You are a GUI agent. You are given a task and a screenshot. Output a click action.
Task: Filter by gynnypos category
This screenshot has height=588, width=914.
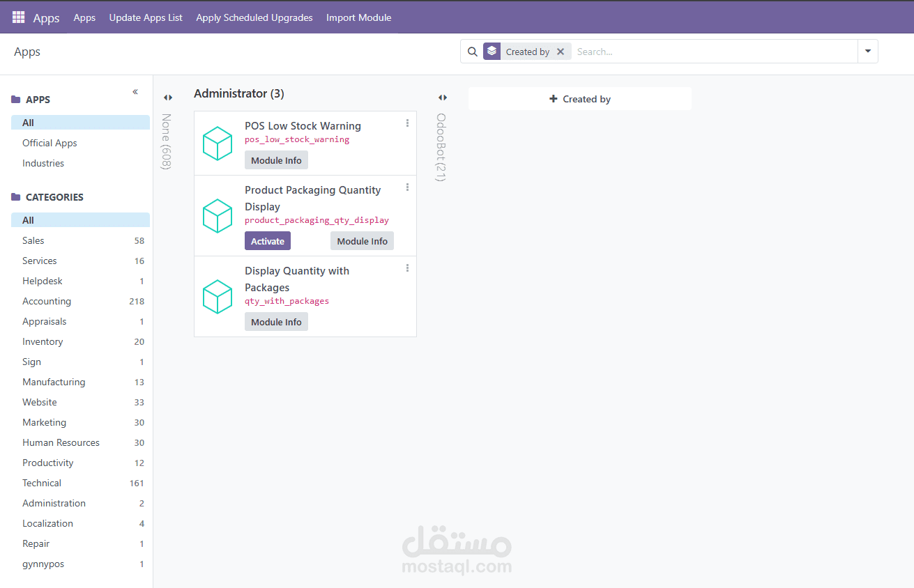(x=80, y=564)
